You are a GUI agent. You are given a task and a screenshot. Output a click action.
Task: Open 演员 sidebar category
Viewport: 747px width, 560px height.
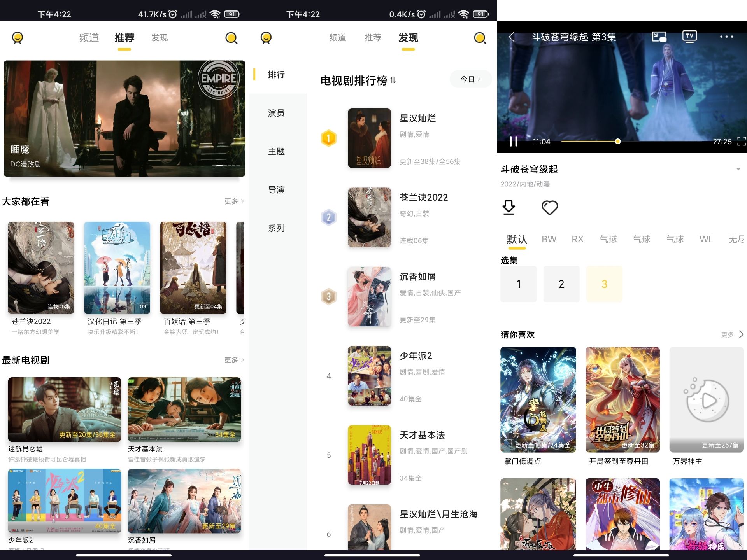(x=276, y=113)
